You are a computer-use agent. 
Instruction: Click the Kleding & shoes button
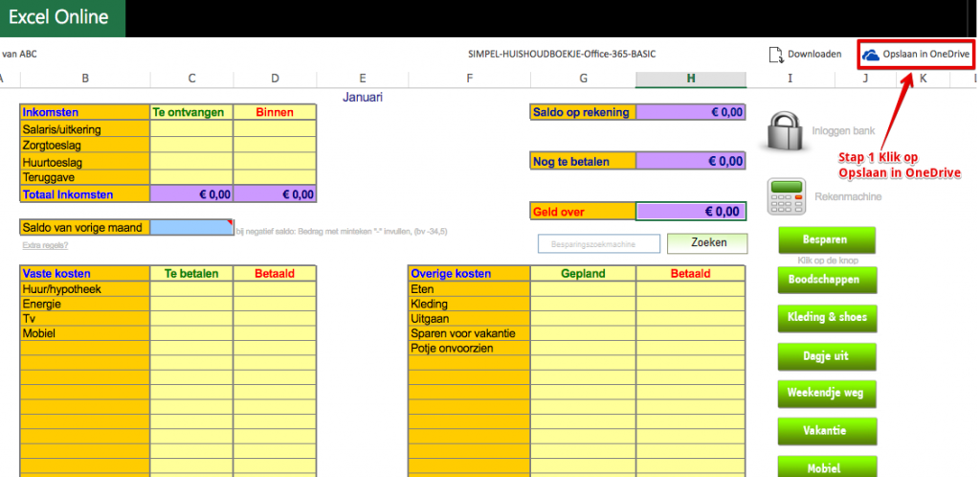(x=827, y=318)
